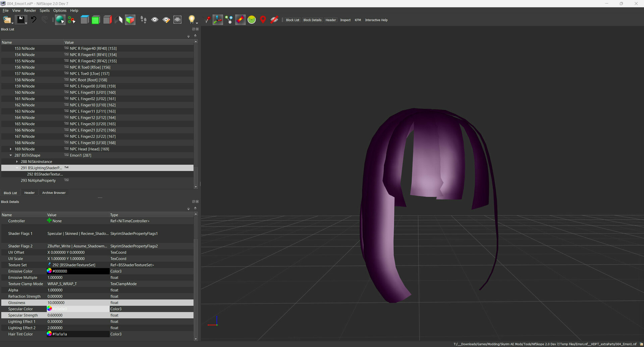Click Block List expand-all double chevron down
The height and width of the screenshot is (347, 644).
point(188,36)
